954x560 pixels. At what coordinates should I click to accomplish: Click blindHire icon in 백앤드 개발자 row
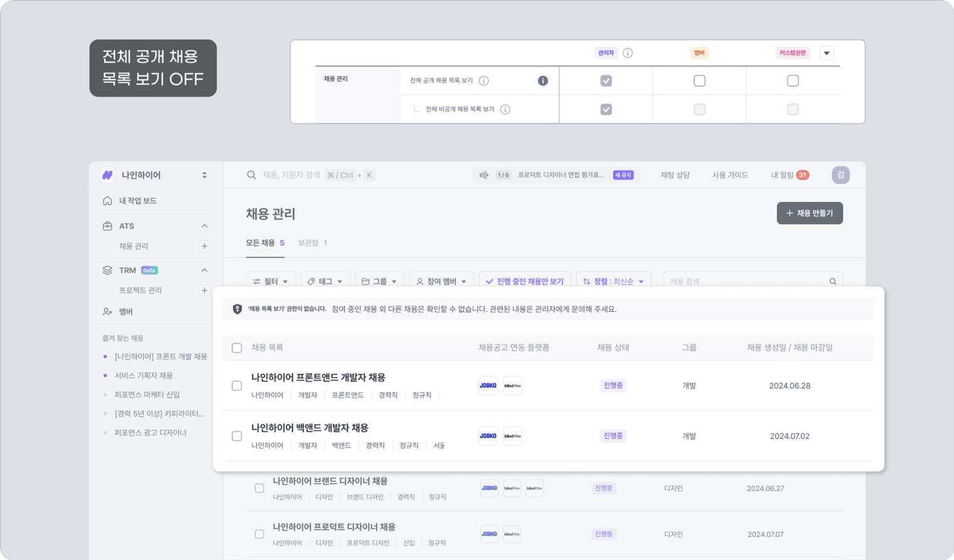click(513, 436)
